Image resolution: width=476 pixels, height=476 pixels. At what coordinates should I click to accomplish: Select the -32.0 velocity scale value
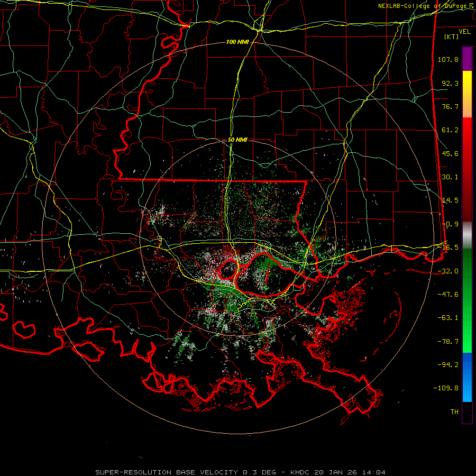[448, 271]
